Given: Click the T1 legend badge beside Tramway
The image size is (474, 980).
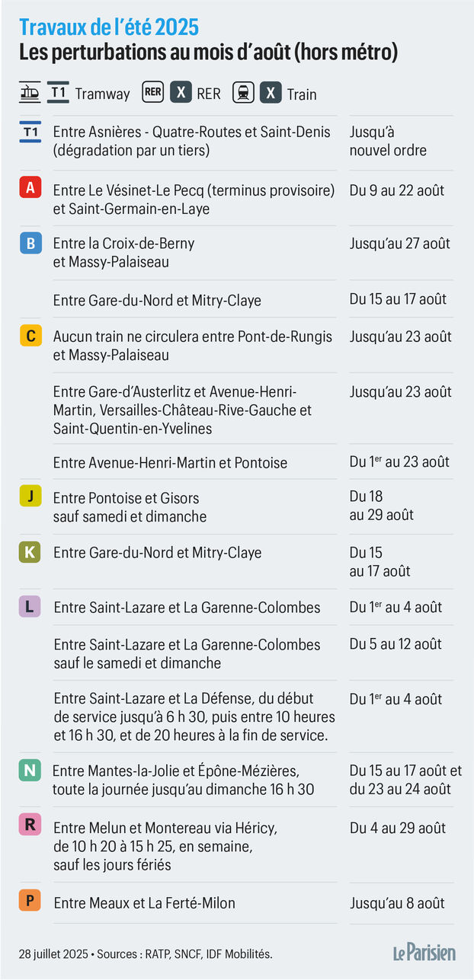Looking at the screenshot, I should click(58, 92).
